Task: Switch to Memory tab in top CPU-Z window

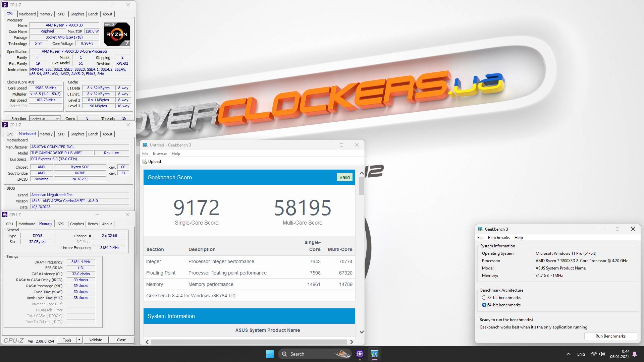Action: pyautogui.click(x=46, y=14)
